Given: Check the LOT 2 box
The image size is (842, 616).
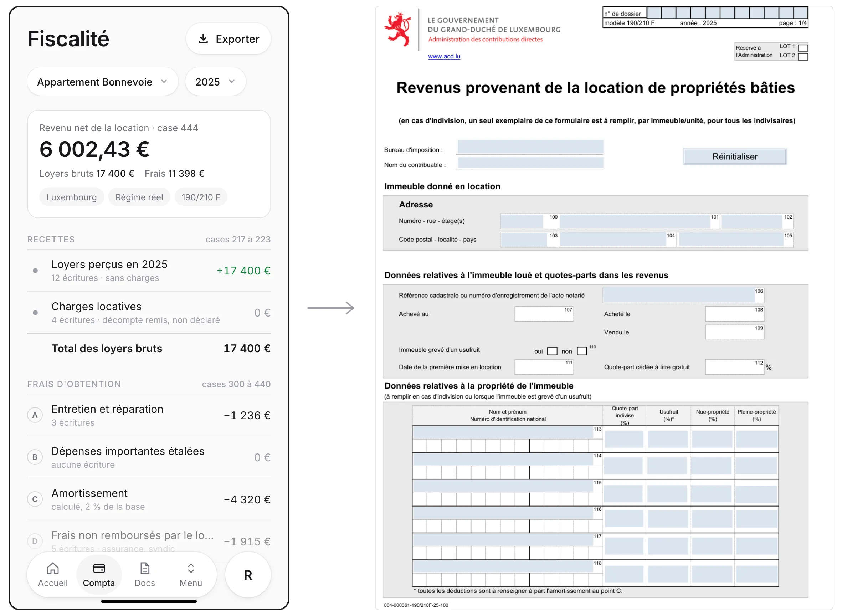Looking at the screenshot, I should (802, 57).
